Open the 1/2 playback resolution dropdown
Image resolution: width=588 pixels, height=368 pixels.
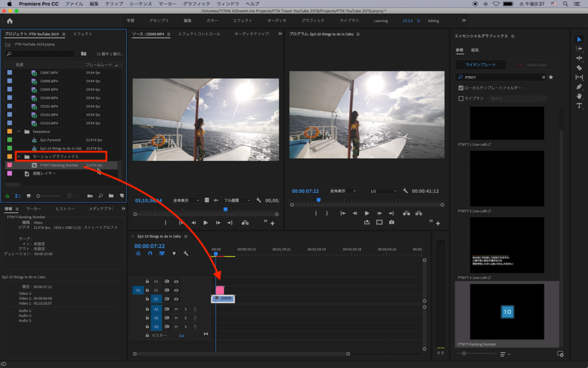(383, 191)
